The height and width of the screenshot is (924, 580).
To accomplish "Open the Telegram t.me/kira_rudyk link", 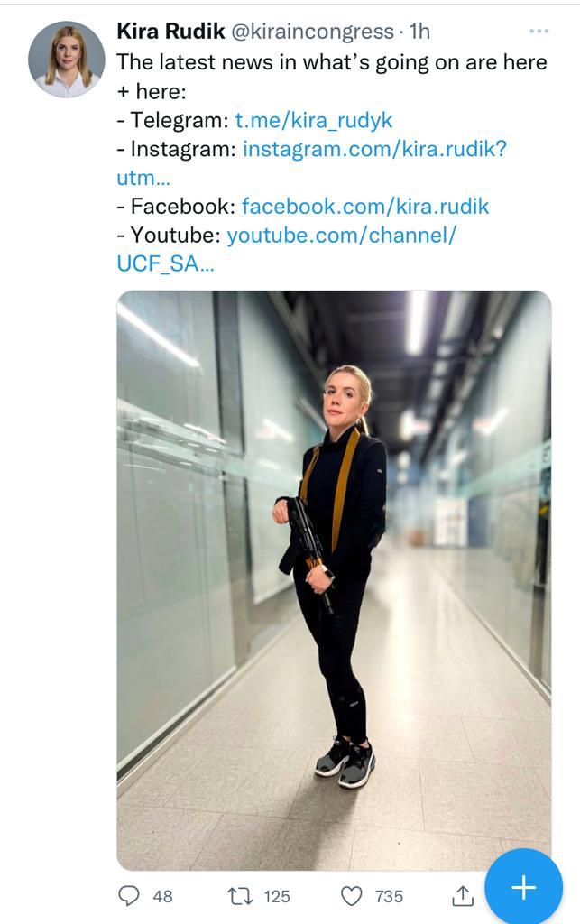I will point(314,120).
